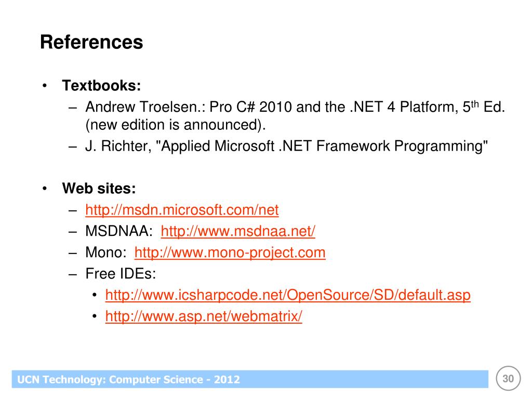This screenshot has width=532, height=399.
Task: Visit the mono-project.com website link
Action: [x=230, y=253]
